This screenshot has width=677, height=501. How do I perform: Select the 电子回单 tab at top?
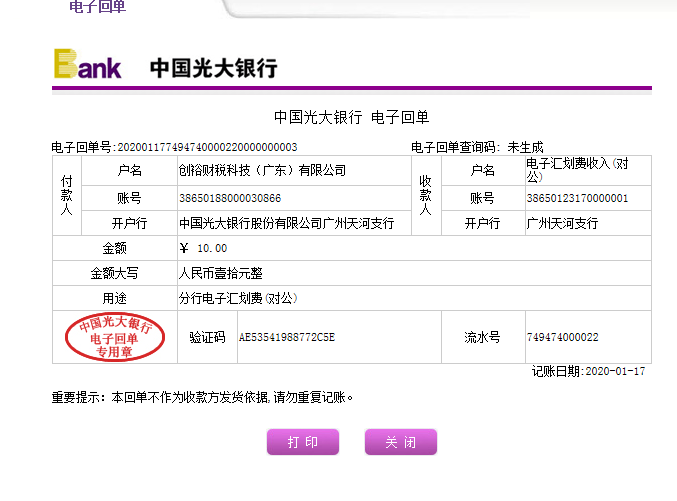pos(97,7)
